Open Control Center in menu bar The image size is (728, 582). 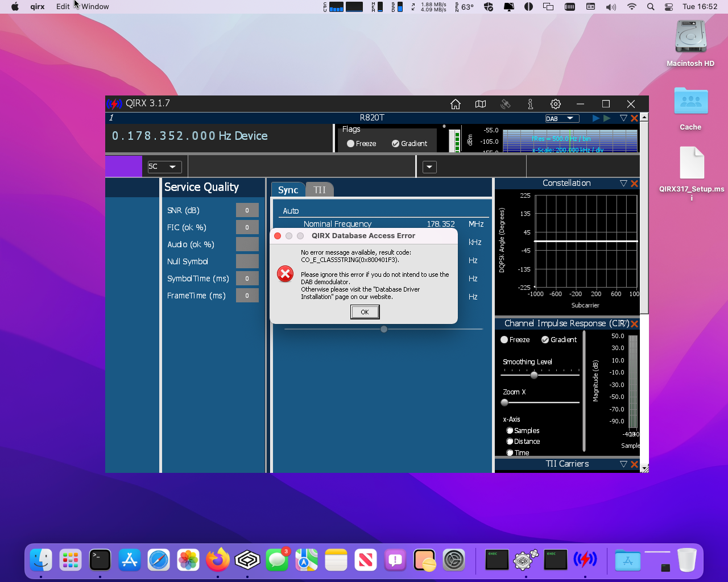[669, 7]
